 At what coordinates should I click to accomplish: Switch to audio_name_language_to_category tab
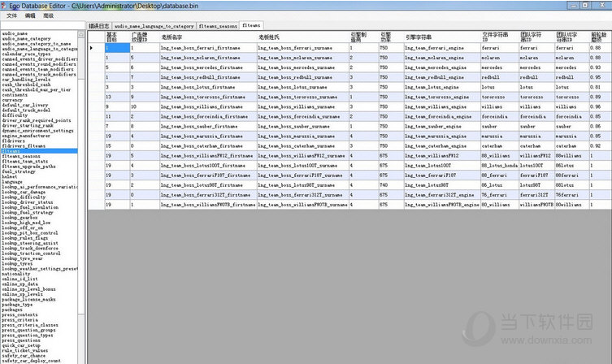point(154,26)
